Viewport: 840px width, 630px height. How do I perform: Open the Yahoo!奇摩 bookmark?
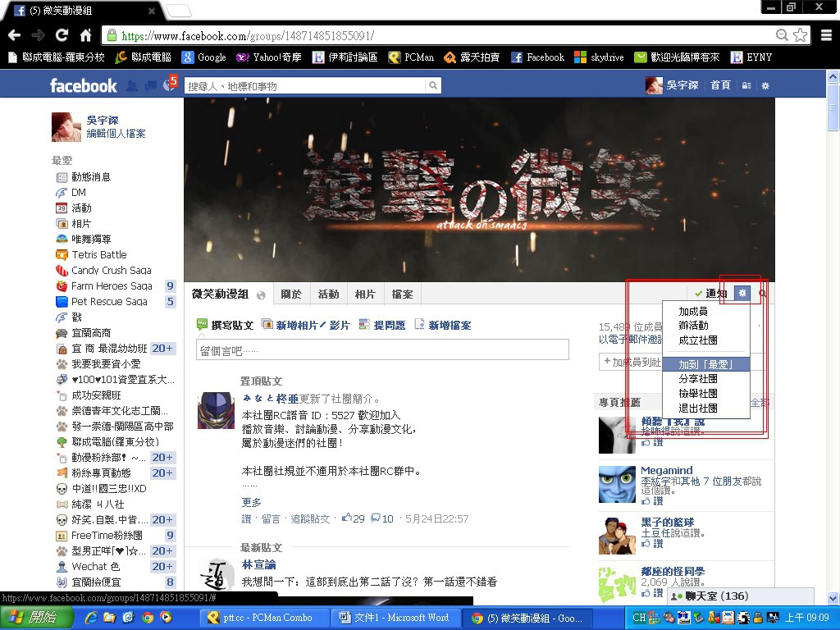pos(269,57)
